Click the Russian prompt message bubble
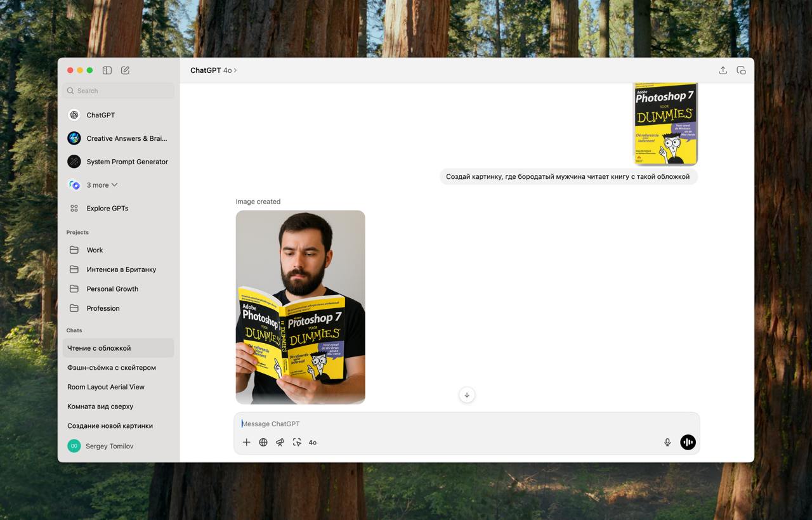 point(568,177)
